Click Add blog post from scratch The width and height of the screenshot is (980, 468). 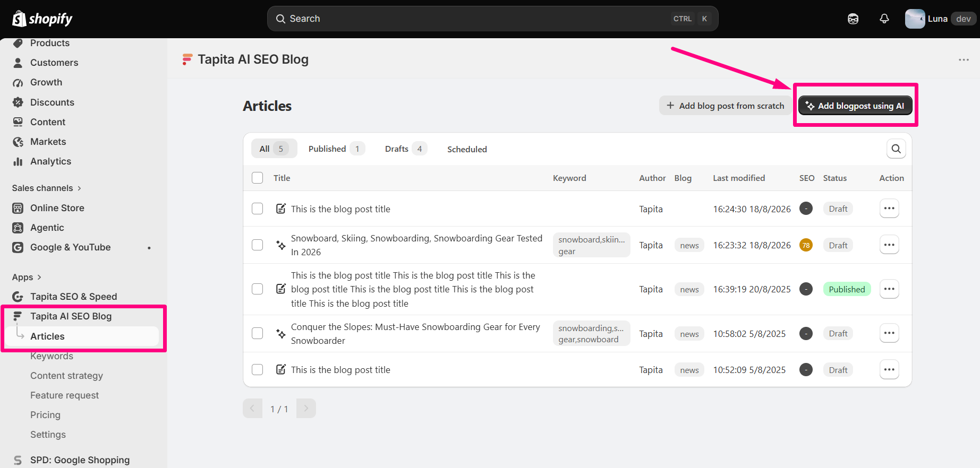(726, 106)
